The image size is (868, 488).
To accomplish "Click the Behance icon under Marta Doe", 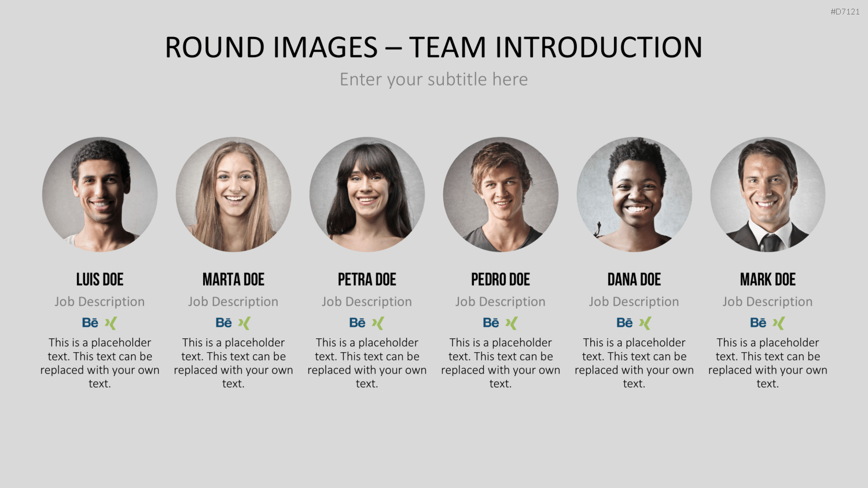I will (x=224, y=323).
